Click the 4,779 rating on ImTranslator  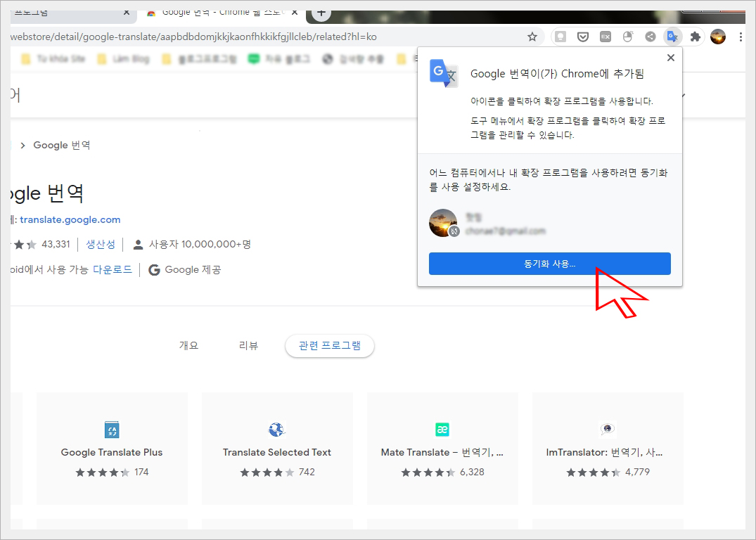point(637,472)
